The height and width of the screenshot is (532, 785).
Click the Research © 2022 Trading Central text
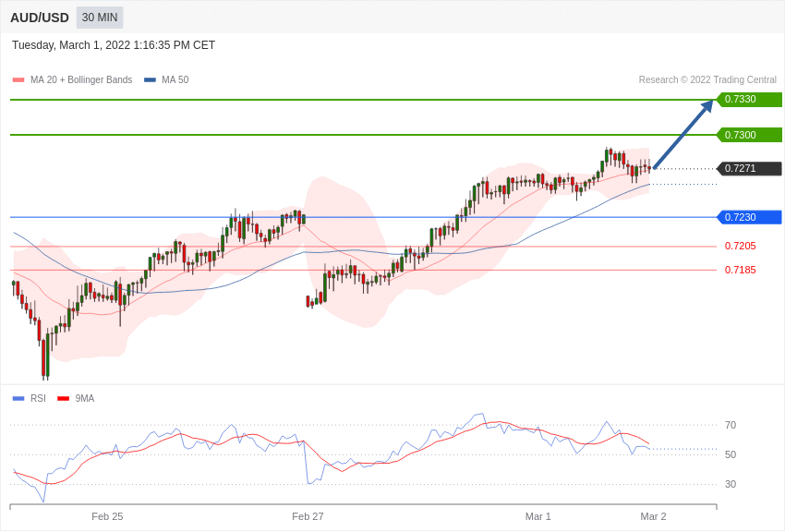pos(707,80)
